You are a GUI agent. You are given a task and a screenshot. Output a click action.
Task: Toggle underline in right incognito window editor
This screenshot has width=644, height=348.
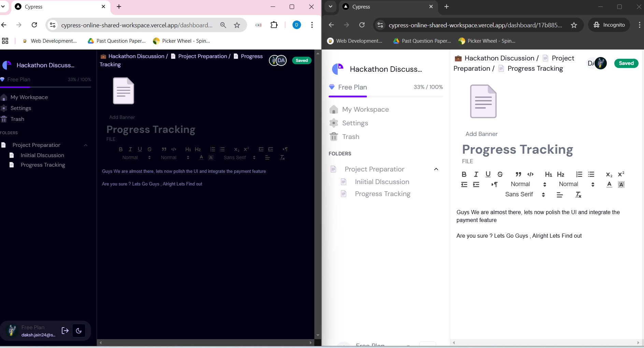pos(488,174)
